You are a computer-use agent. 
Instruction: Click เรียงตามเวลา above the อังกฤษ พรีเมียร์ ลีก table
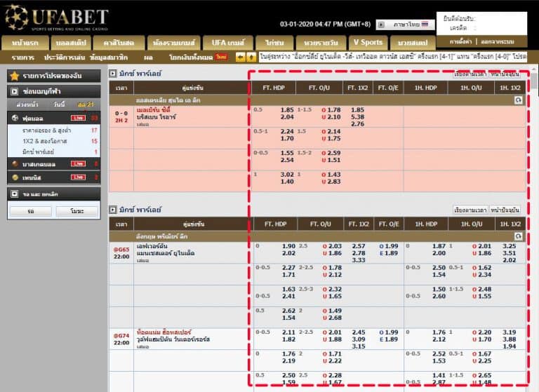coord(470,210)
